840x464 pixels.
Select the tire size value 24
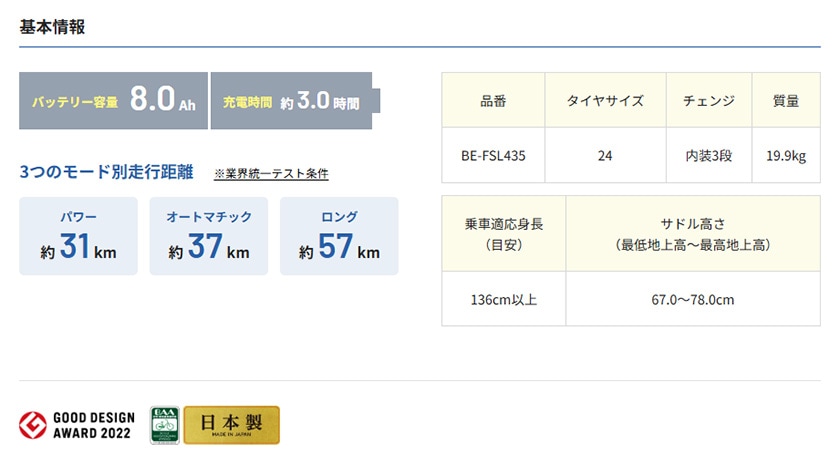tap(605, 155)
